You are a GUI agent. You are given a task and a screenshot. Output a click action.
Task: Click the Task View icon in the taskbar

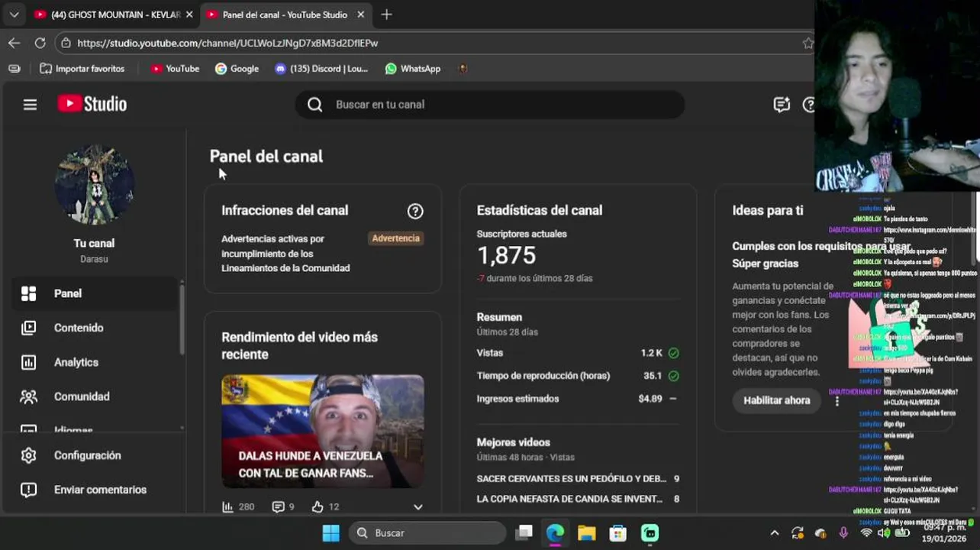(x=524, y=532)
